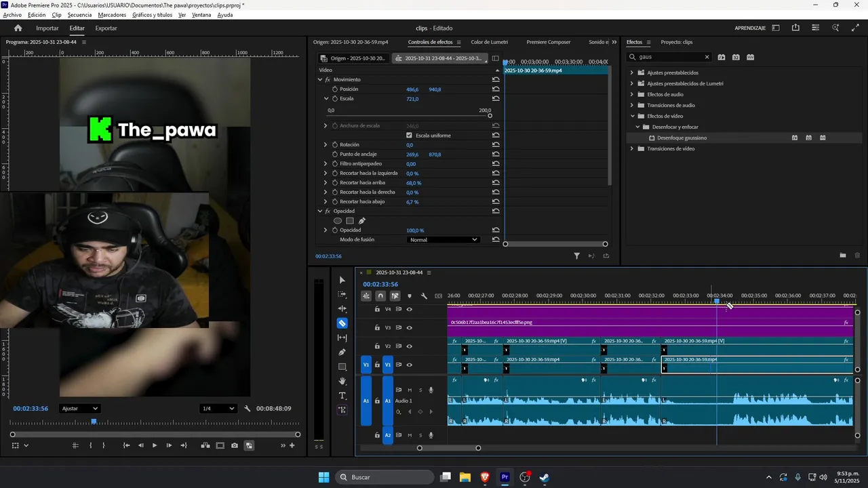Image resolution: width=868 pixels, height=488 pixels.
Task: Mark In point in Program monitor
Action: click(90, 445)
